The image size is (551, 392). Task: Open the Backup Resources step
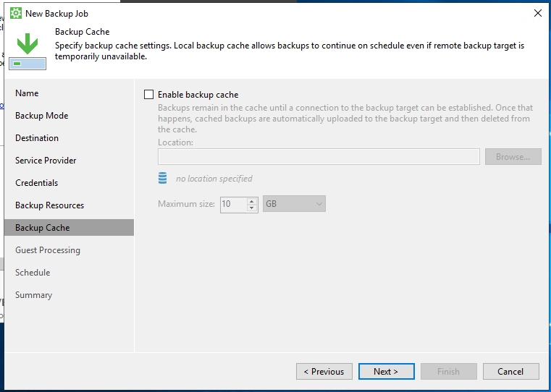tap(49, 205)
